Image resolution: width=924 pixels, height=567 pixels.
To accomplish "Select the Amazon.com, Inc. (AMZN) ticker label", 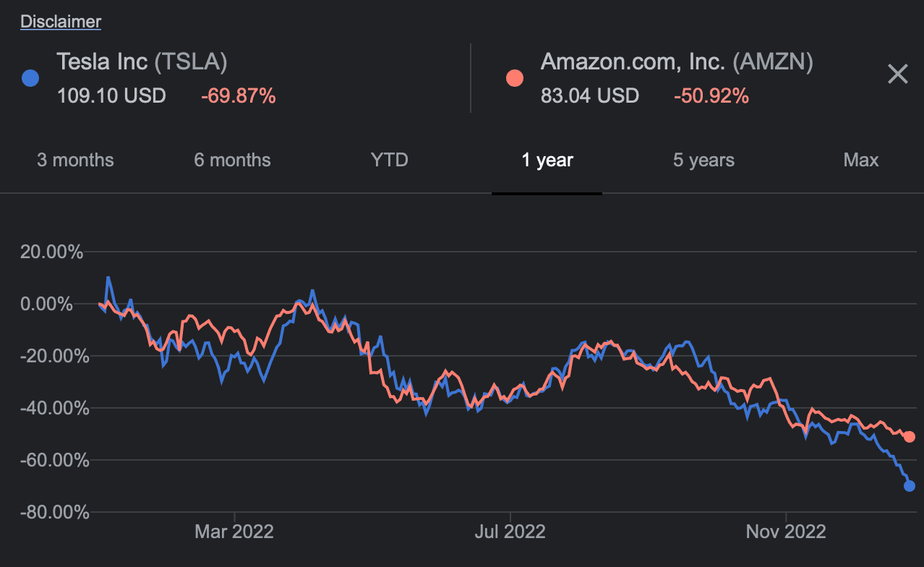I will 677,61.
